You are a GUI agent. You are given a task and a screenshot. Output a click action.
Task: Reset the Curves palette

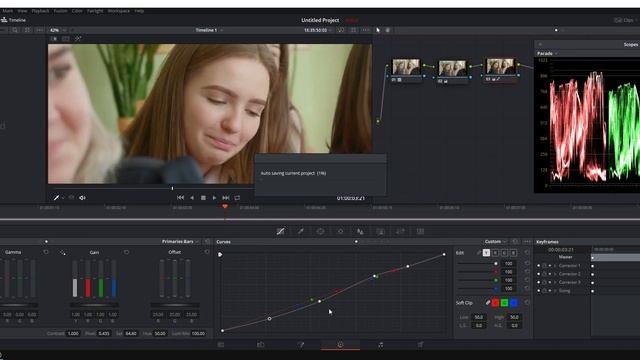(x=515, y=242)
